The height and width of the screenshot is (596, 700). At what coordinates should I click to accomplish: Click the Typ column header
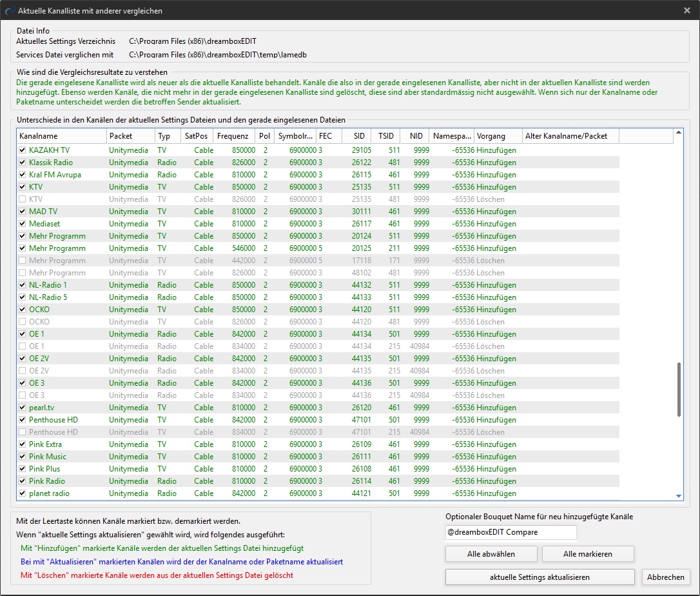point(166,136)
